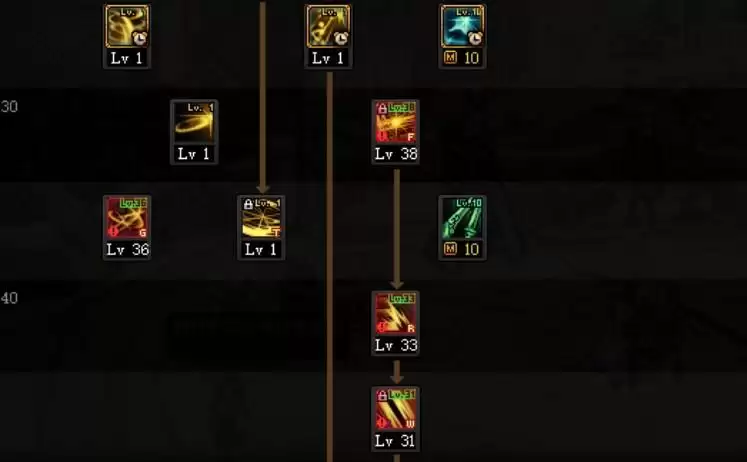Toggle the lock on the T hotkey skill
747x462 pixels.
tap(248, 204)
